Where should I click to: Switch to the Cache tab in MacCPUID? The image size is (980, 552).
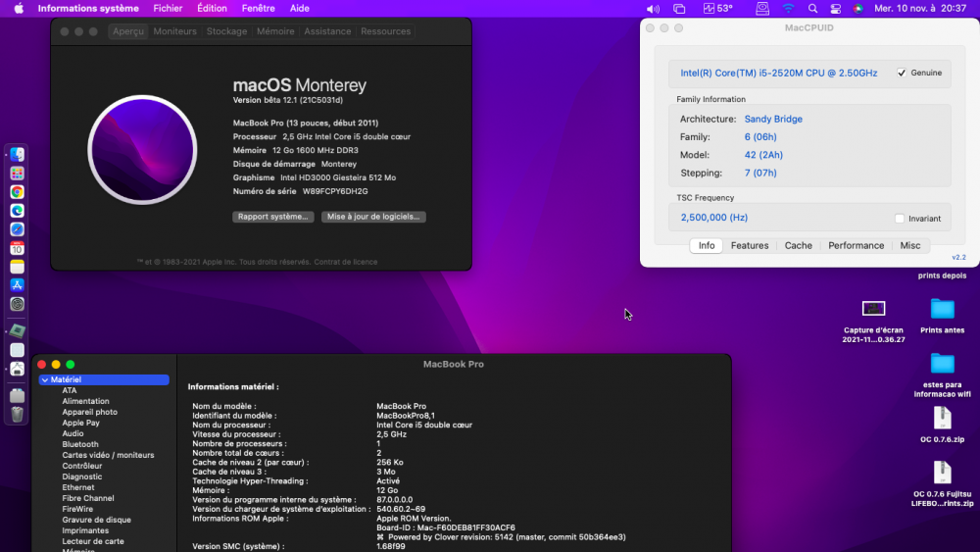[798, 246]
